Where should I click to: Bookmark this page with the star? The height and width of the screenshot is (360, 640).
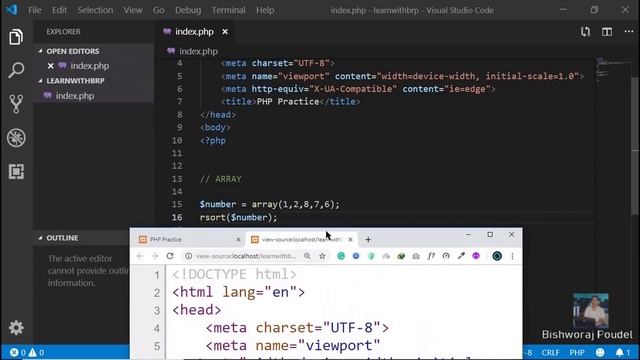pyautogui.click(x=322, y=256)
